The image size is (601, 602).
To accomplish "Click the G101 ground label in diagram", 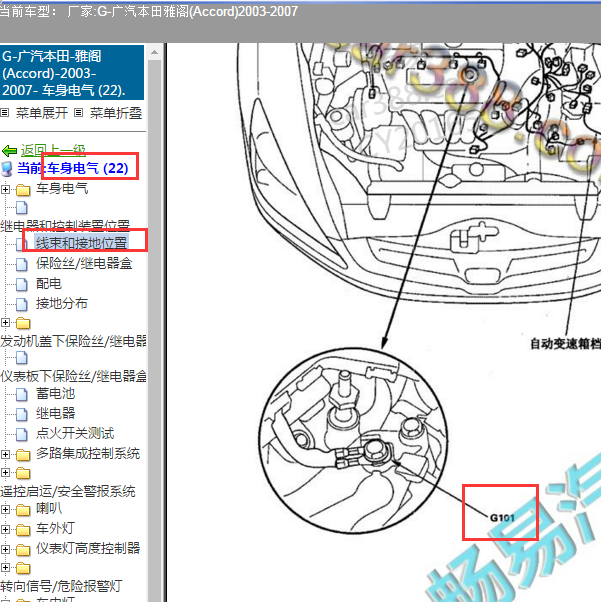I will pyautogui.click(x=502, y=518).
